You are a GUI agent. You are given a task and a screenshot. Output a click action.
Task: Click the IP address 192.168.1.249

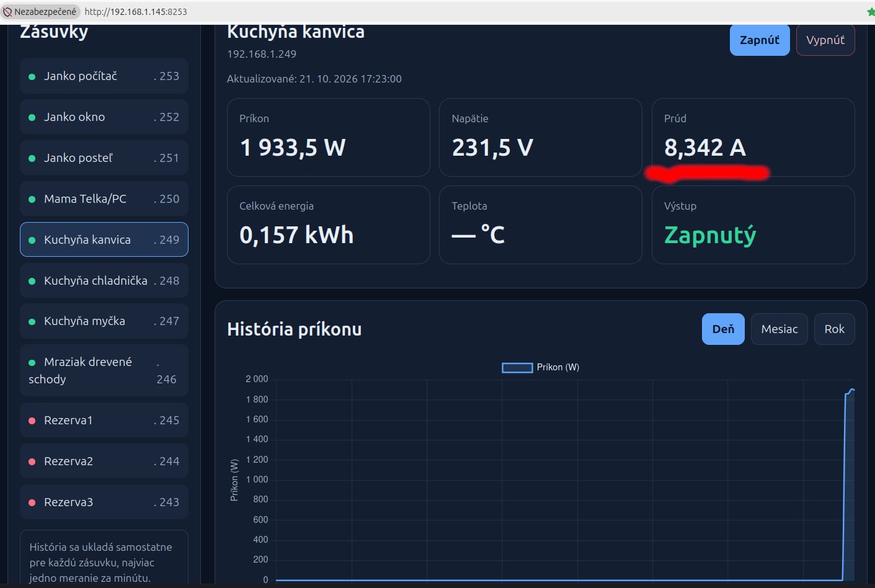(x=262, y=54)
